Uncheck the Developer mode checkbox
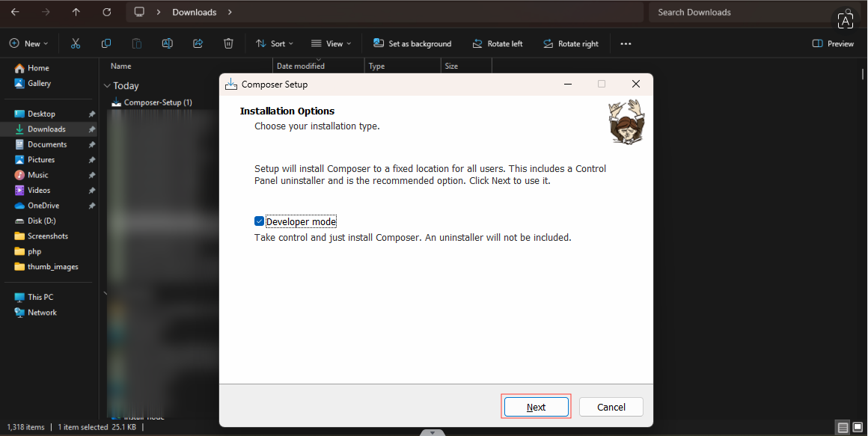Viewport: 868px width, 436px height. [259, 221]
